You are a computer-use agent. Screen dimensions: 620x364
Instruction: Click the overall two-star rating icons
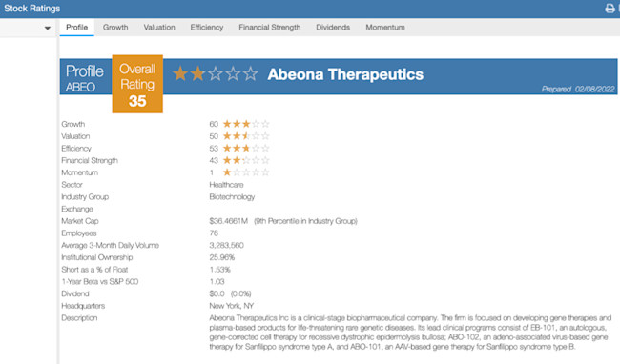point(216,73)
